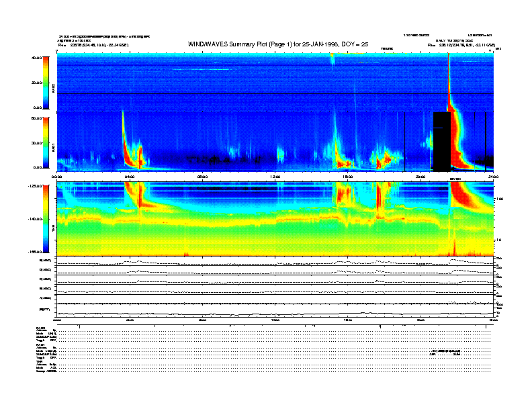Click the 24:00 tick label below RAD1 panel
Viewport: 532px width, 411px height.
coord(493,177)
